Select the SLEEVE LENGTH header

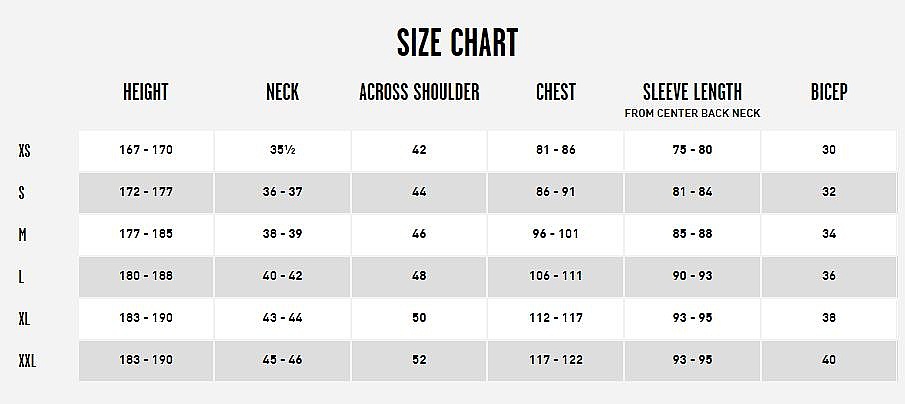point(692,92)
